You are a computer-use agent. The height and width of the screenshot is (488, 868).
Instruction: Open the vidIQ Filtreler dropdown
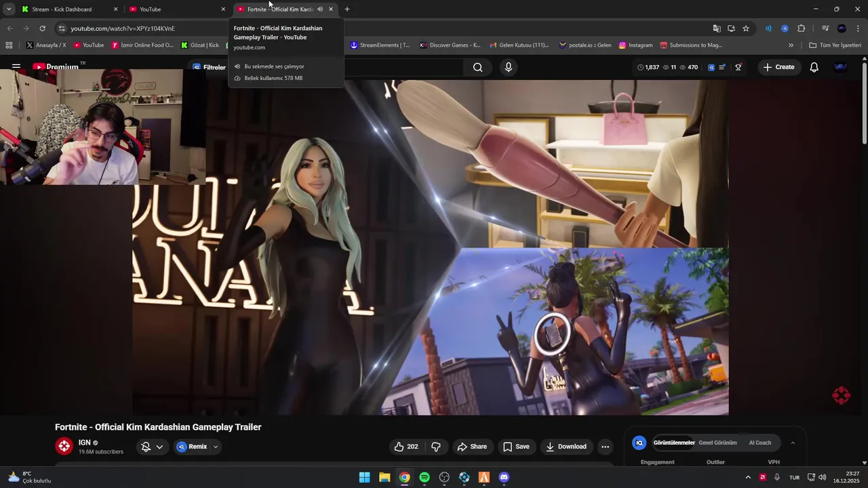[208, 67]
